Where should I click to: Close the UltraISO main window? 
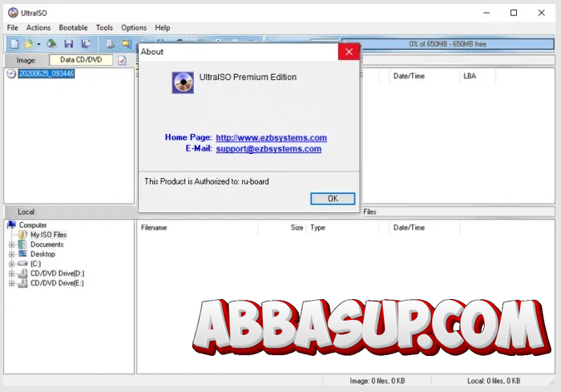point(541,13)
